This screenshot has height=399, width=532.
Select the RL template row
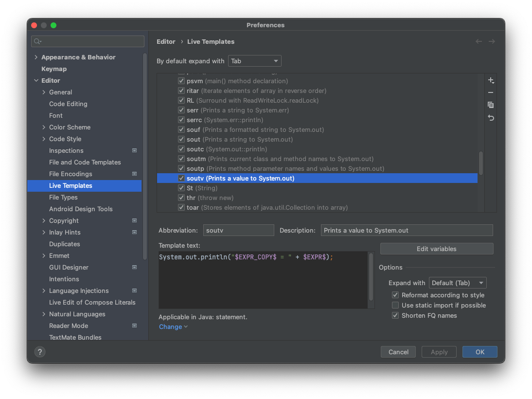tap(317, 101)
